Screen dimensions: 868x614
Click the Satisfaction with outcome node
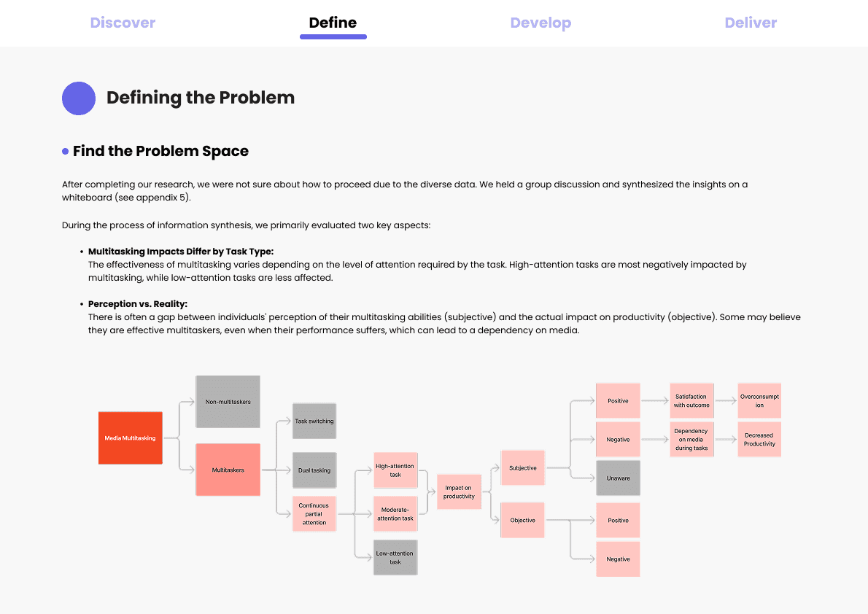coord(691,401)
